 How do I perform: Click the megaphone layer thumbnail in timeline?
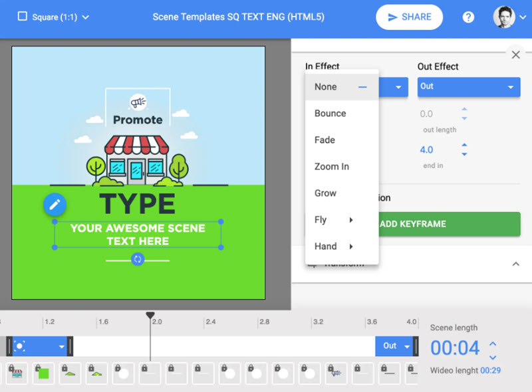pos(336,373)
